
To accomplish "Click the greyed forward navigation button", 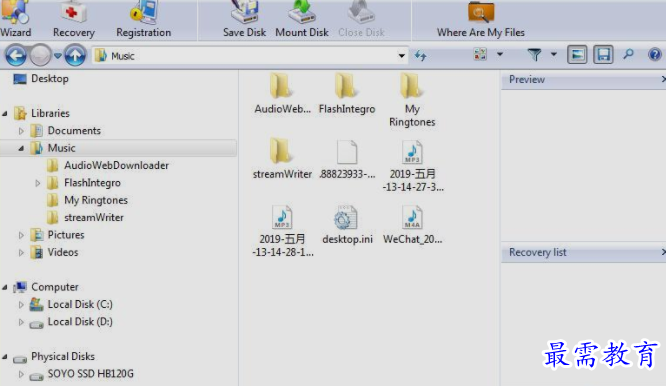I will (40, 56).
